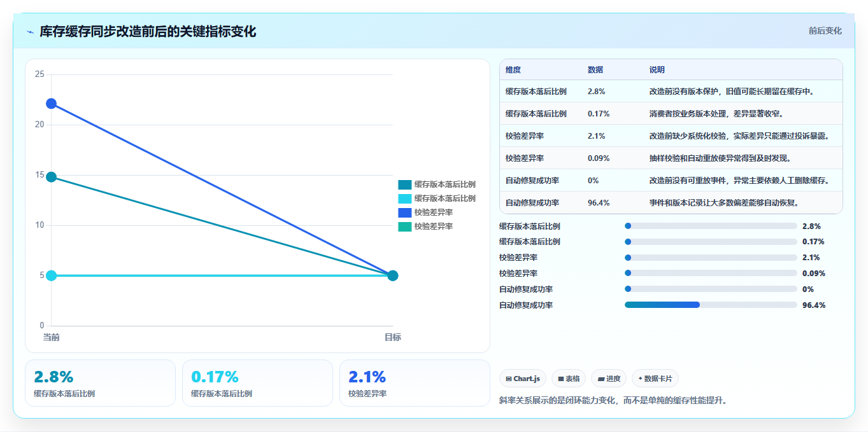Click the text 抽样校验和自动重放使异常得到及时发现。
The height and width of the screenshot is (432, 868).
point(720,158)
